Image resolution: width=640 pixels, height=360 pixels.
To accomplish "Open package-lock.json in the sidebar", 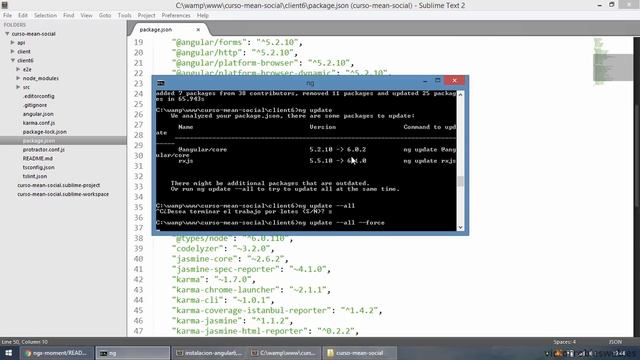I will pyautogui.click(x=44, y=132).
